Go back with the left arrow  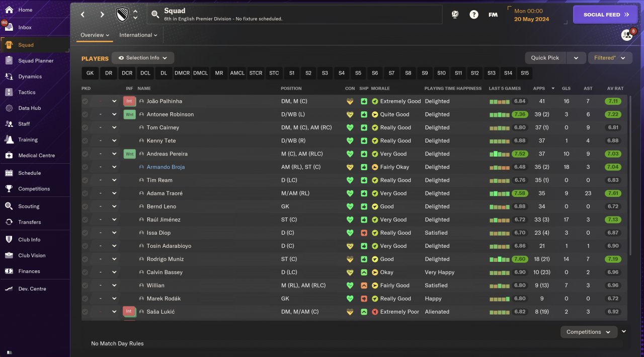coord(83,15)
